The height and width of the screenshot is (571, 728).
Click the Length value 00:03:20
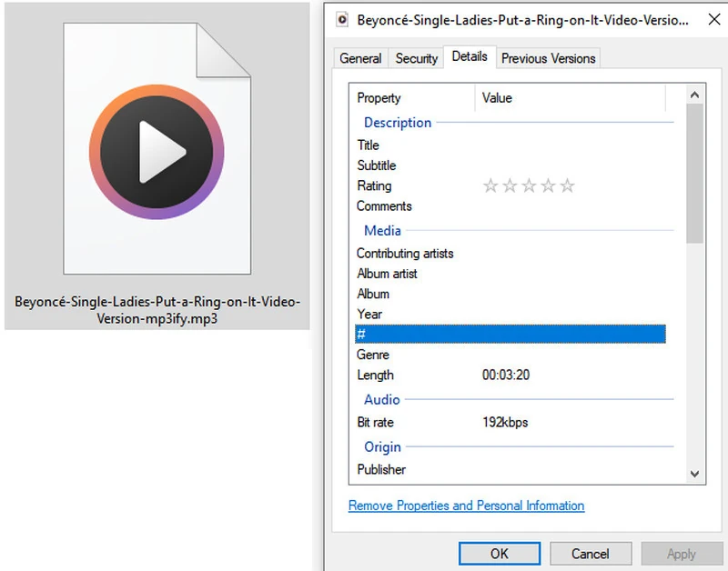click(x=506, y=375)
